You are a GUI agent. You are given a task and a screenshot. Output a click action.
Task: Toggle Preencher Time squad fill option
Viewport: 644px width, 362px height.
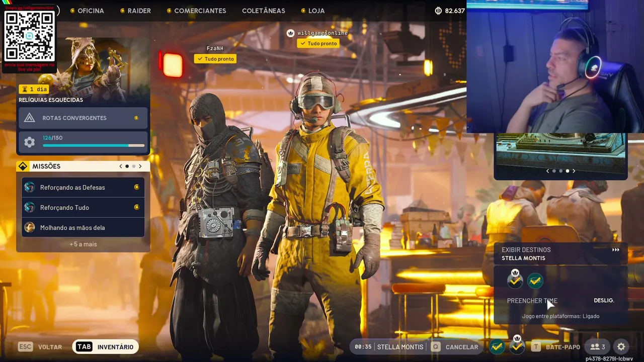click(560, 301)
